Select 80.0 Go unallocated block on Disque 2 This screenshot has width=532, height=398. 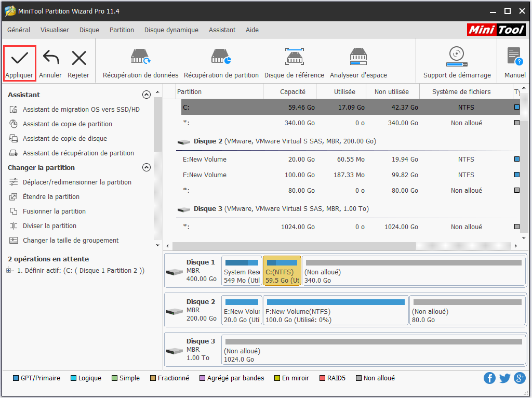(467, 311)
